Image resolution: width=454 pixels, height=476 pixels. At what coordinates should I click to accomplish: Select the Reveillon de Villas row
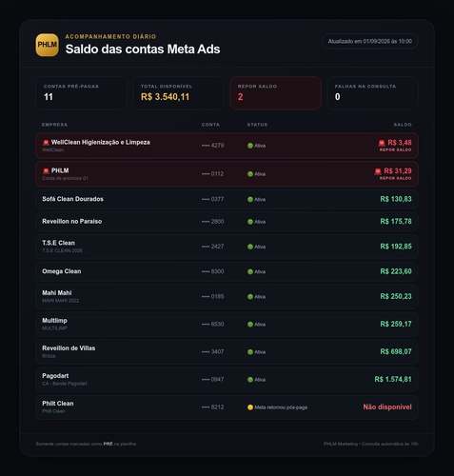[227, 352]
